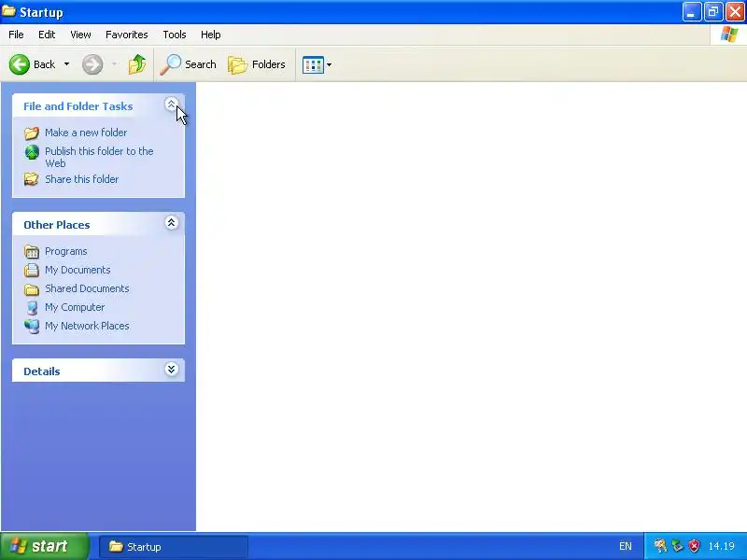Go to Shared Documents link
The height and width of the screenshot is (560, 747).
click(x=87, y=288)
